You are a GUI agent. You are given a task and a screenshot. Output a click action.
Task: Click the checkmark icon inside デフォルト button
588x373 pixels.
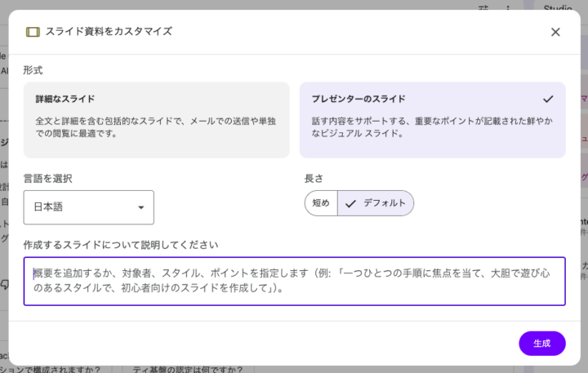click(x=351, y=203)
